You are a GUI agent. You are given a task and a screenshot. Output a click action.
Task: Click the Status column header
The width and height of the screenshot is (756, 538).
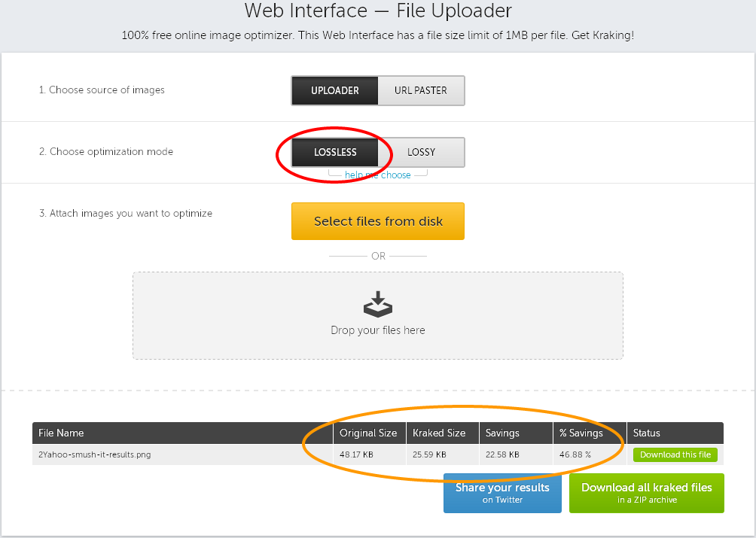click(x=675, y=433)
